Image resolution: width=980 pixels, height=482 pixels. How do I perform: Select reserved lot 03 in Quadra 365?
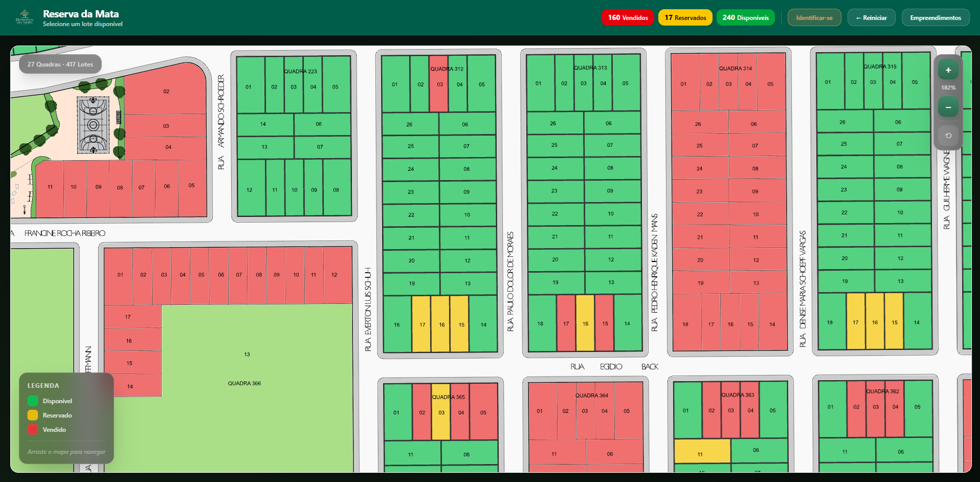441,412
